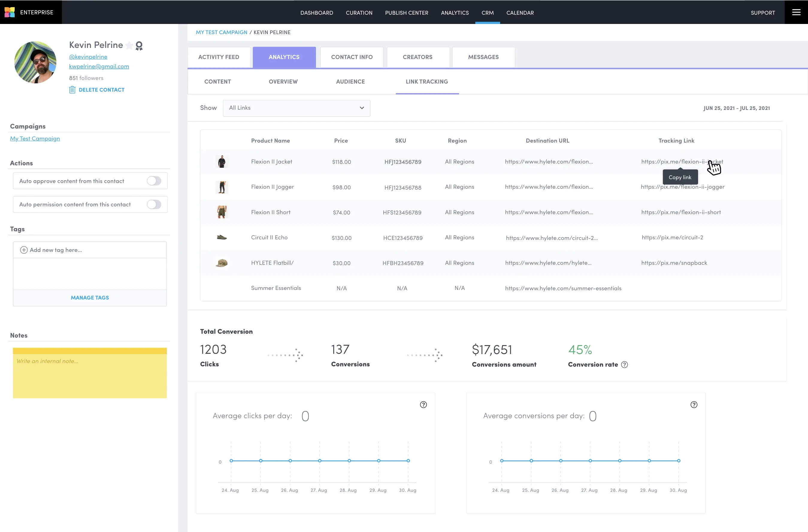Click the Enterprise logo icon
The image size is (808, 532).
click(x=10, y=12)
